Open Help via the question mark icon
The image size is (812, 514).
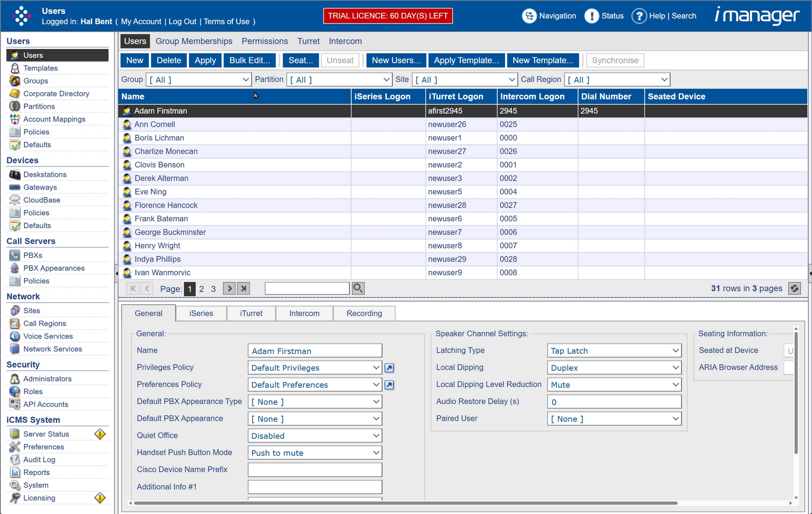(639, 16)
